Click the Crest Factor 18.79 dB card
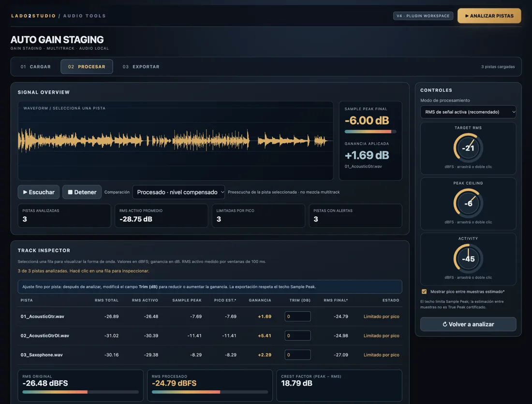The image size is (532, 404). (340, 385)
